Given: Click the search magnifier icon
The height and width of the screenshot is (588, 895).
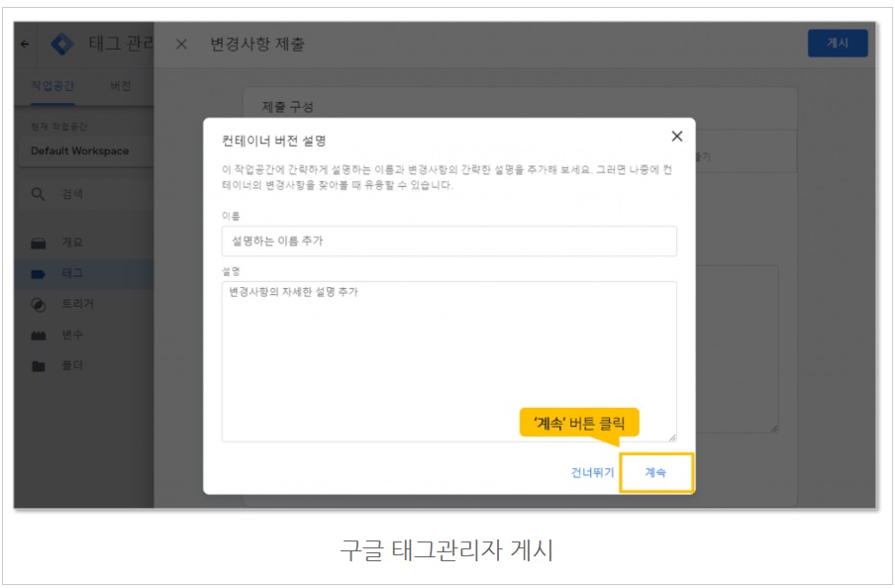Looking at the screenshot, I should (x=38, y=194).
